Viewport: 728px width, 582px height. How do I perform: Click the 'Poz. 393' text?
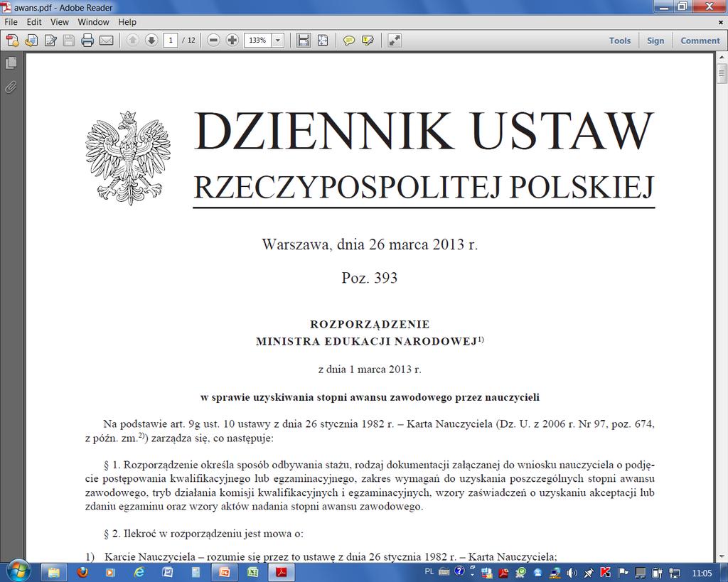tap(370, 278)
